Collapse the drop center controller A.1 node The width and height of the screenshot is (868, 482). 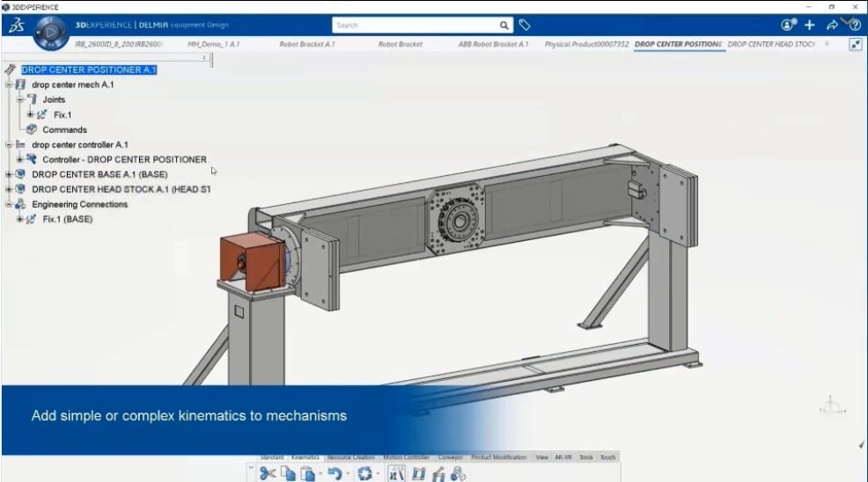tap(8, 144)
